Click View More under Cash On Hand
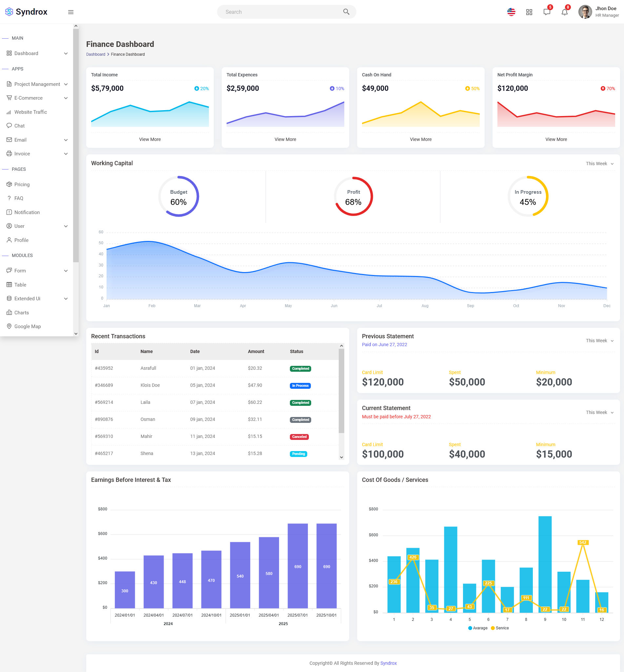The height and width of the screenshot is (672, 624). pos(421,139)
